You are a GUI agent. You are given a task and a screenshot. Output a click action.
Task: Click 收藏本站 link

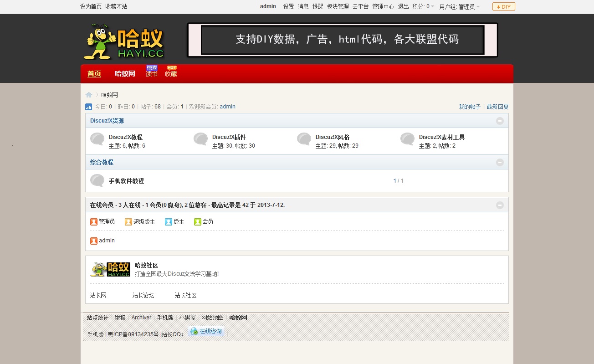pyautogui.click(x=116, y=7)
